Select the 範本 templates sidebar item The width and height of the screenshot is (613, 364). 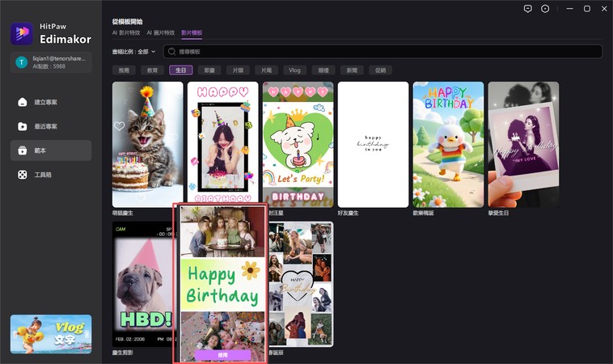coord(51,150)
